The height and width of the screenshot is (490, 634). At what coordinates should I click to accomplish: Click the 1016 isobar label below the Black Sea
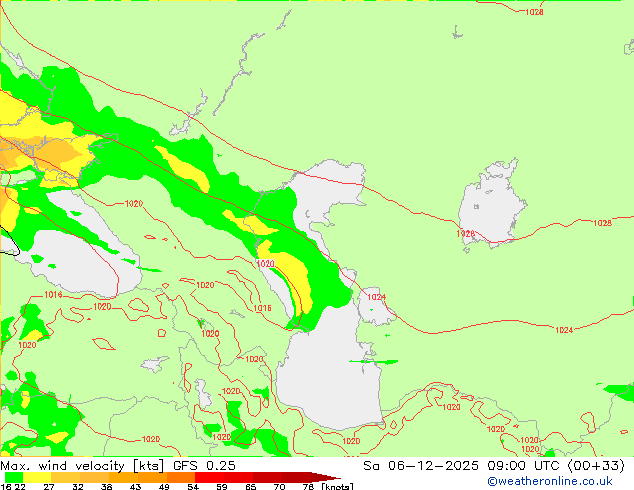(x=53, y=295)
